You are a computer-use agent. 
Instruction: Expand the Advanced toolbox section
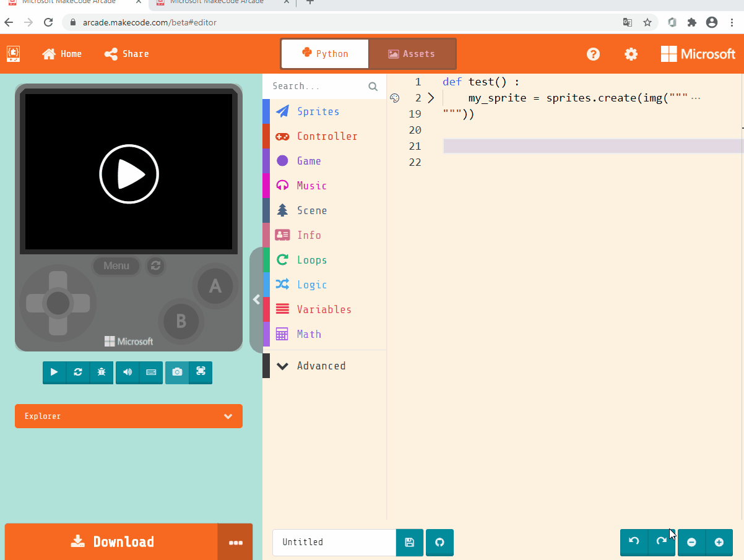(324, 366)
